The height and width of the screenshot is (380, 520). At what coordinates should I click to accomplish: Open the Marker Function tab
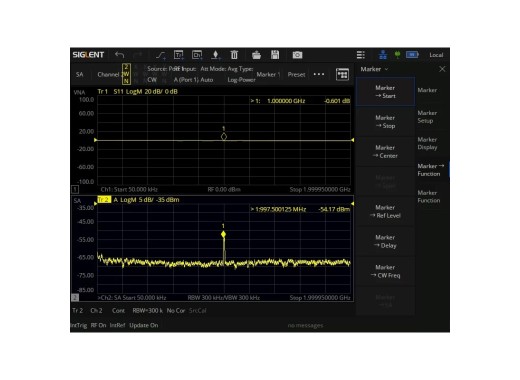coord(429,197)
